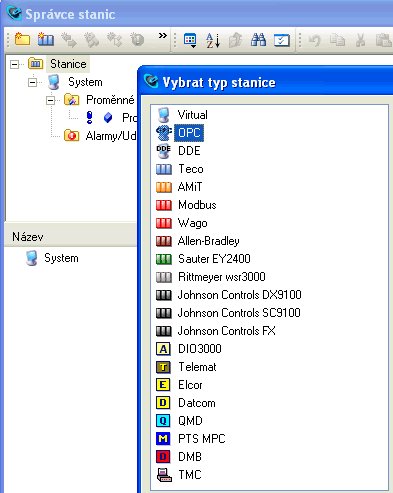Click the properties checklist toolbar icon
393x493 pixels.
point(282,40)
